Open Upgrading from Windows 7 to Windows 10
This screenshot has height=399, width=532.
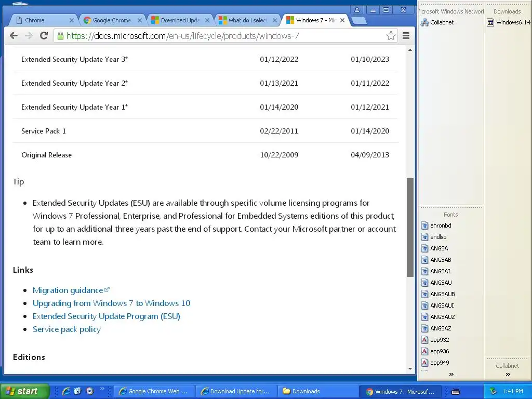111,303
